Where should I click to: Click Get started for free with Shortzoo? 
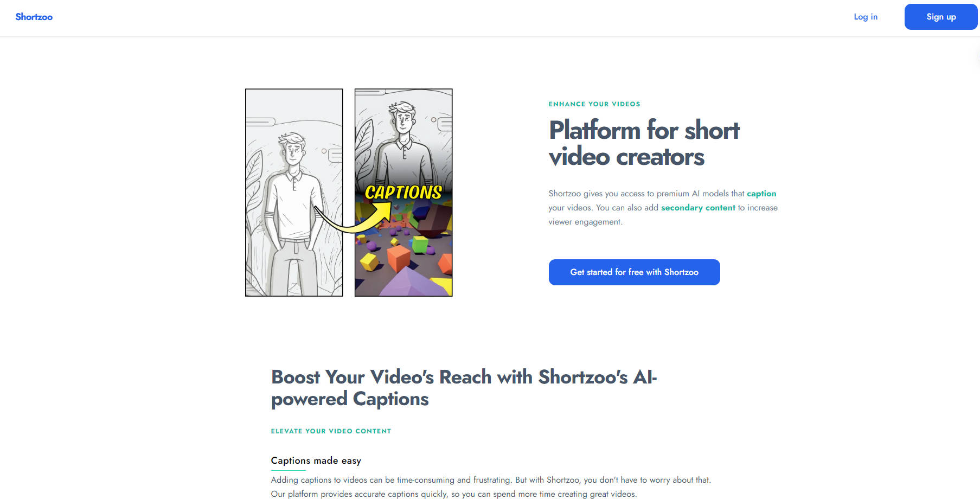(634, 272)
